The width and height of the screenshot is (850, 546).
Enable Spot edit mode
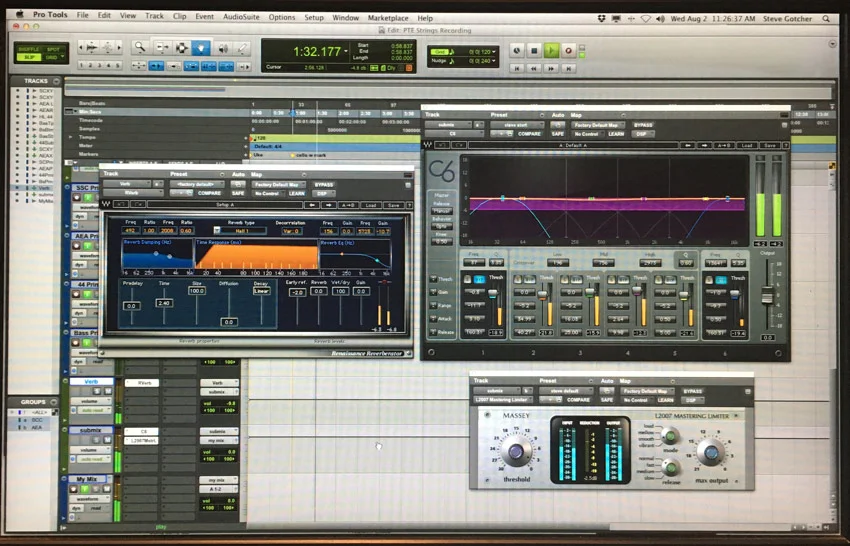[x=53, y=49]
